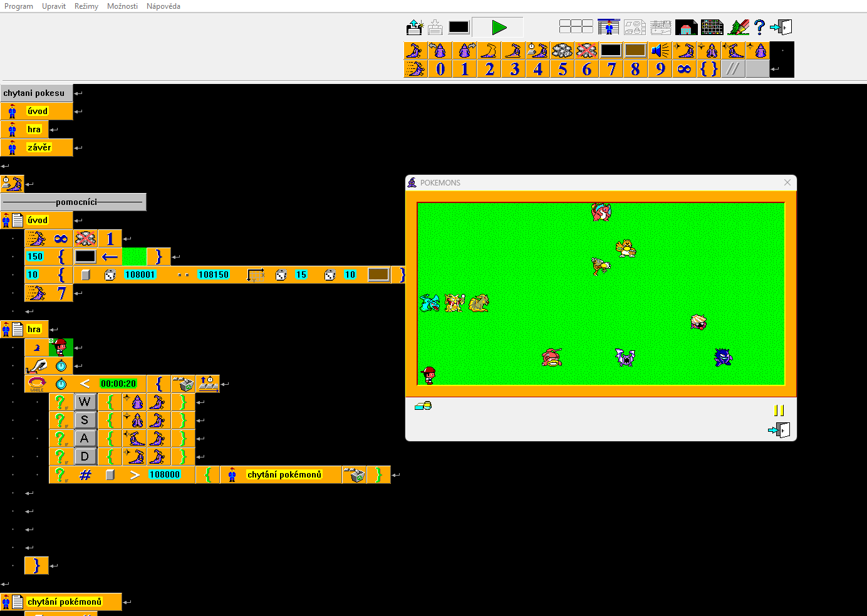Screen dimensions: 867x616
Task: Click the red-capped trainer sprite tile in hra
Action: (x=61, y=348)
